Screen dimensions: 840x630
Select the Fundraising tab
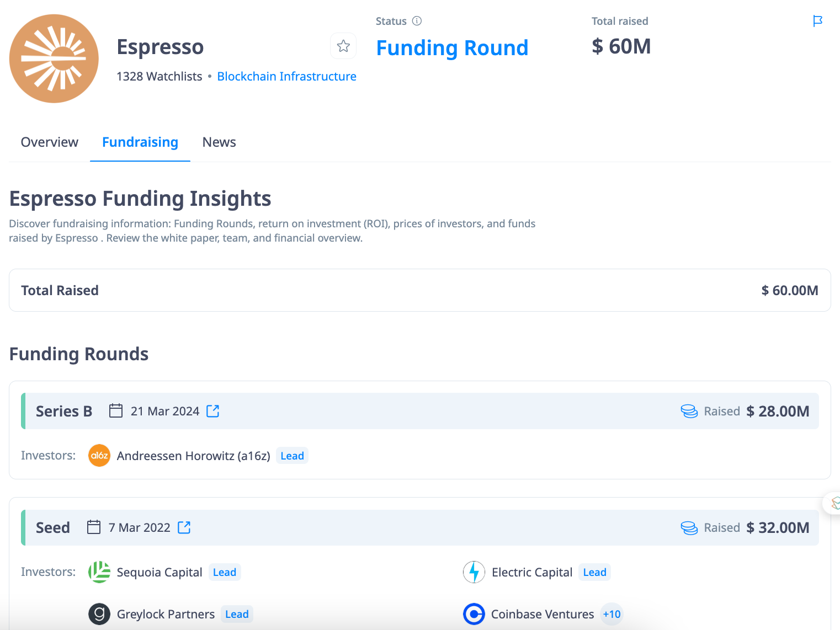click(x=140, y=142)
